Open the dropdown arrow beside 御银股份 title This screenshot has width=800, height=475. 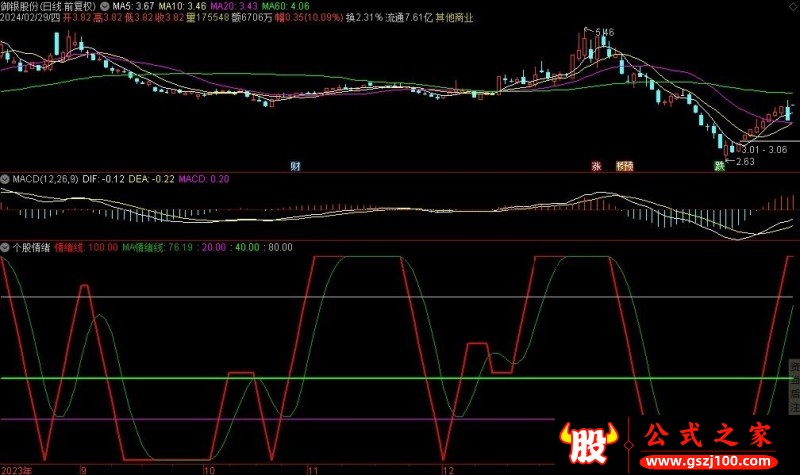[x=105, y=7]
